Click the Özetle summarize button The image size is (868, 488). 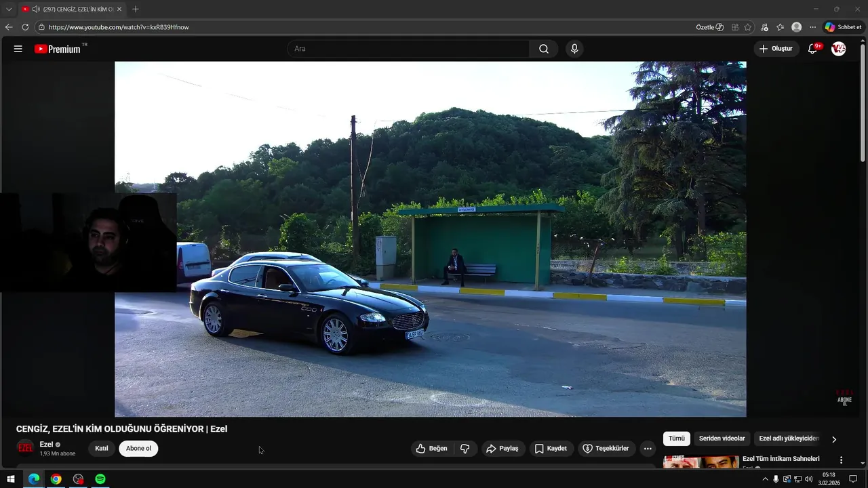pyautogui.click(x=710, y=27)
